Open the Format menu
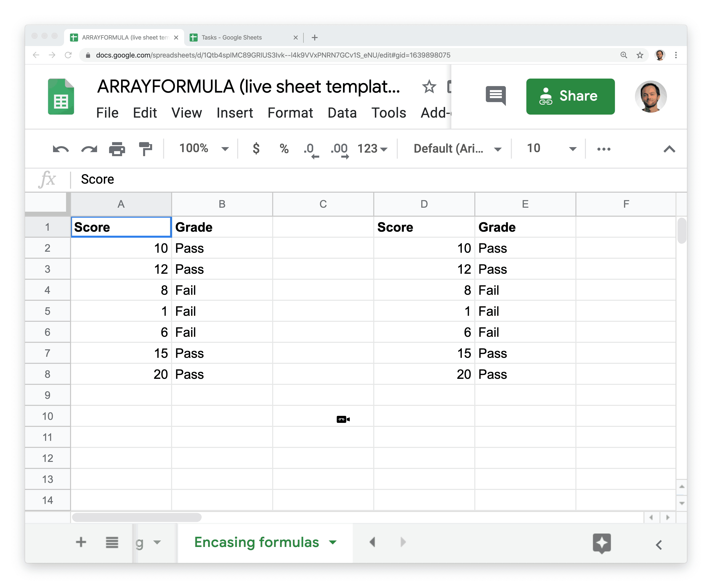The width and height of the screenshot is (712, 588). click(290, 113)
